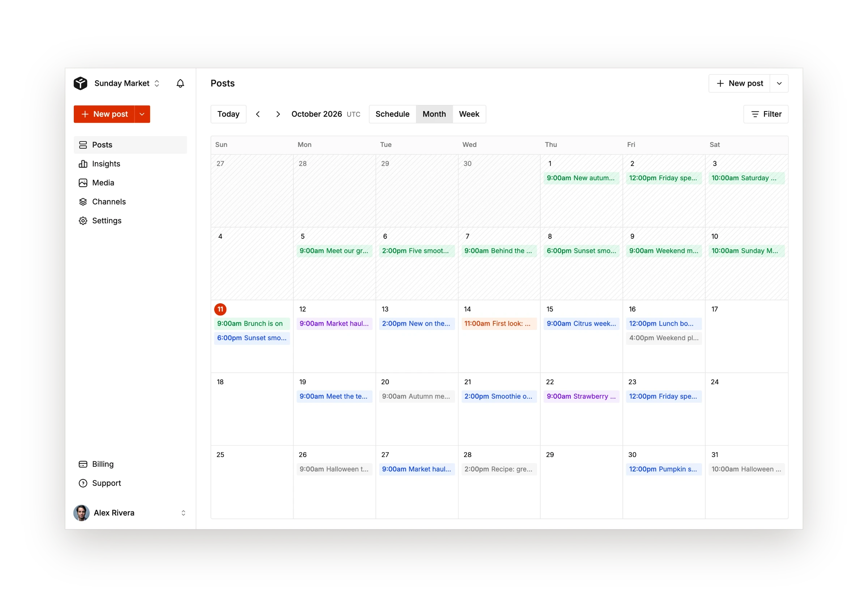The width and height of the screenshot is (868, 597).
Task: Open 9:00am Market haul post on Oct 27
Action: coord(417,469)
